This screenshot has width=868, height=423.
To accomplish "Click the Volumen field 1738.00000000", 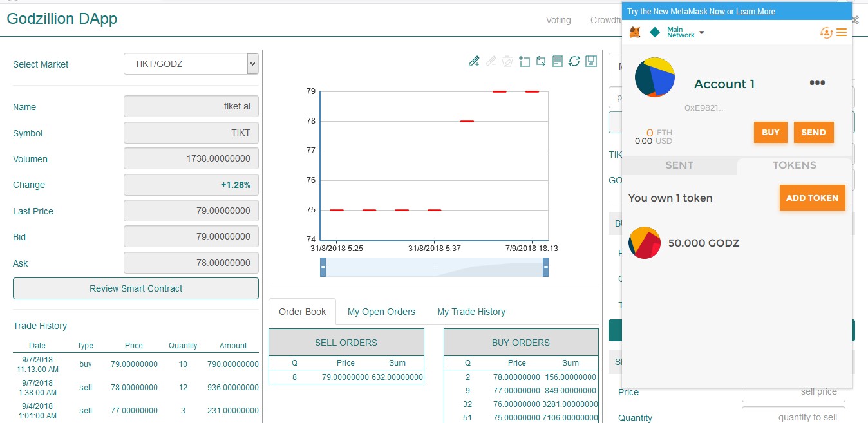I will tap(191, 159).
